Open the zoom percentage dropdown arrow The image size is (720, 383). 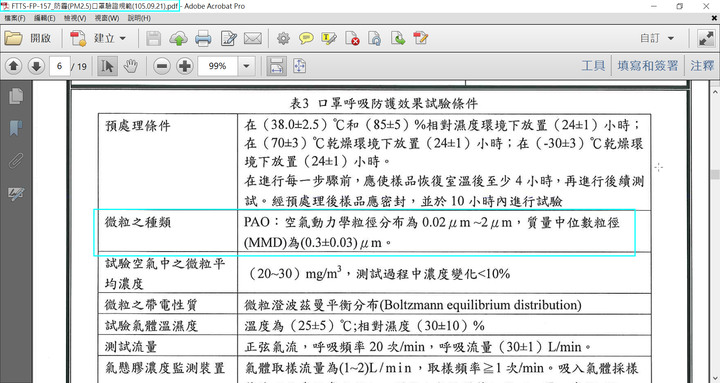pos(246,66)
